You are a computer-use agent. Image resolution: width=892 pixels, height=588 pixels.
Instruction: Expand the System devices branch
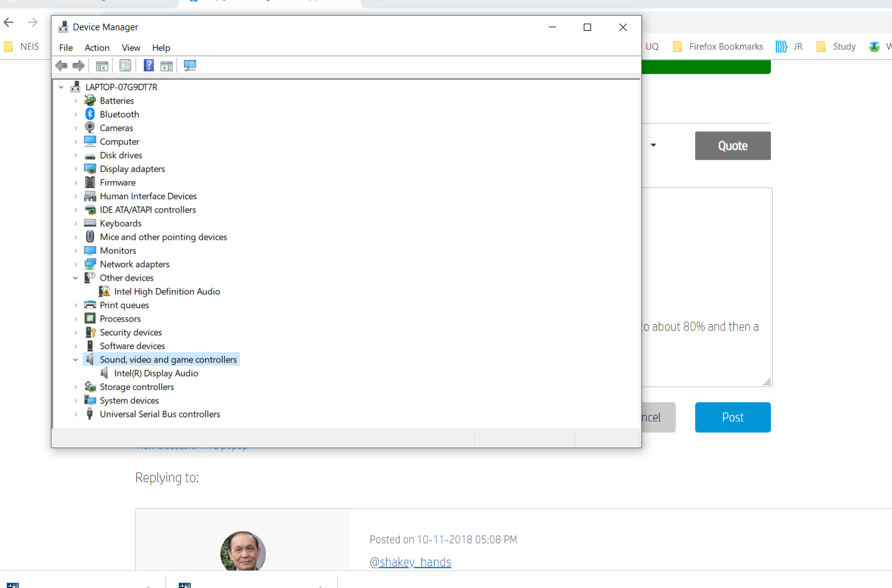(76, 400)
